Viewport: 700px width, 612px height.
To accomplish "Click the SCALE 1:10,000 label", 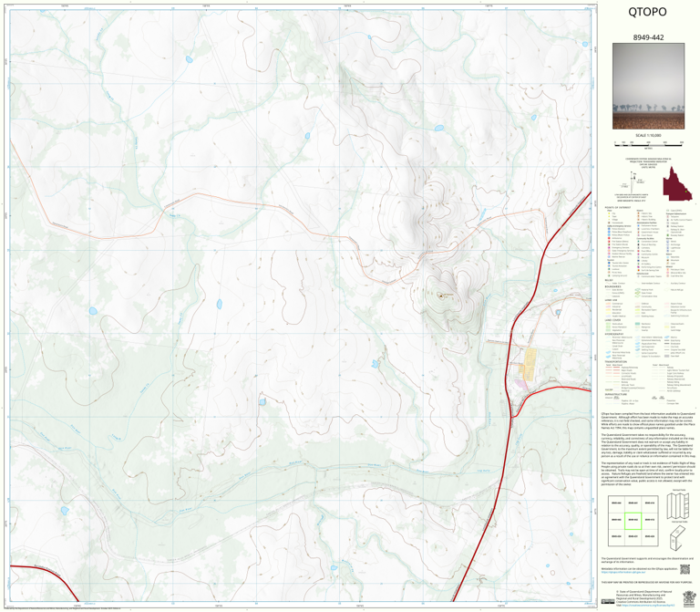I will coord(648,135).
